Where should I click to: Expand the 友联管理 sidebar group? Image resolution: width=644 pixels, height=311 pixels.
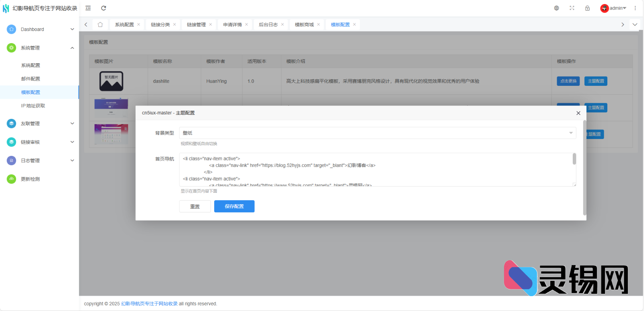(39, 124)
